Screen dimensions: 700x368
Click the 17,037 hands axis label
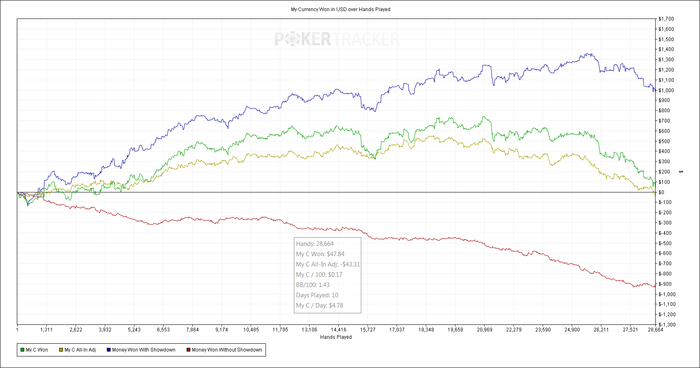(397, 330)
